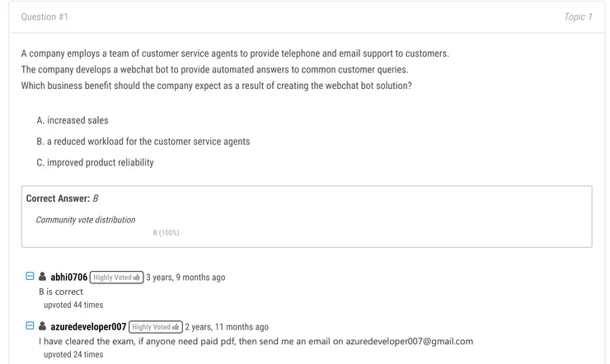
Task: Click the user avatar icon beside azuredeveloper007
Action: [43, 327]
